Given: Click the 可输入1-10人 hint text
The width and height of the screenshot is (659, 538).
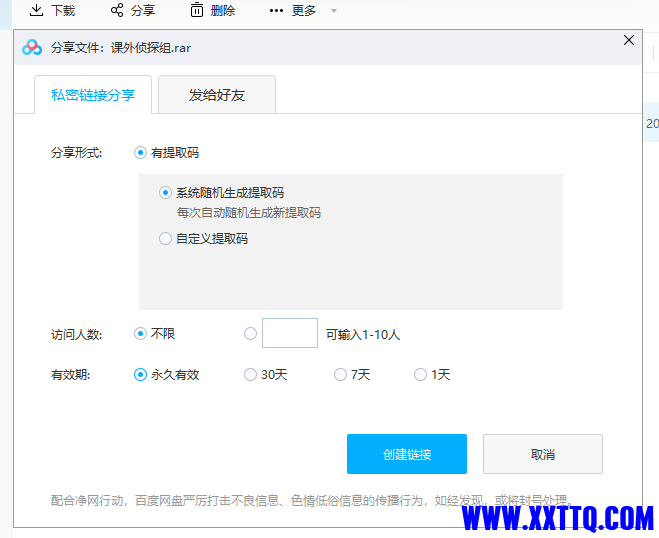Looking at the screenshot, I should coord(363,335).
